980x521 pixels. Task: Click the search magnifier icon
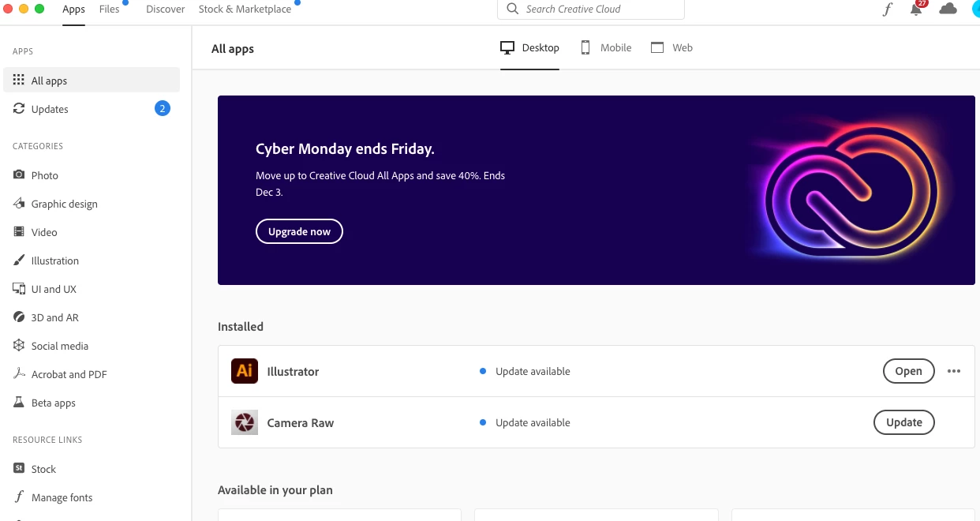pyautogui.click(x=513, y=9)
